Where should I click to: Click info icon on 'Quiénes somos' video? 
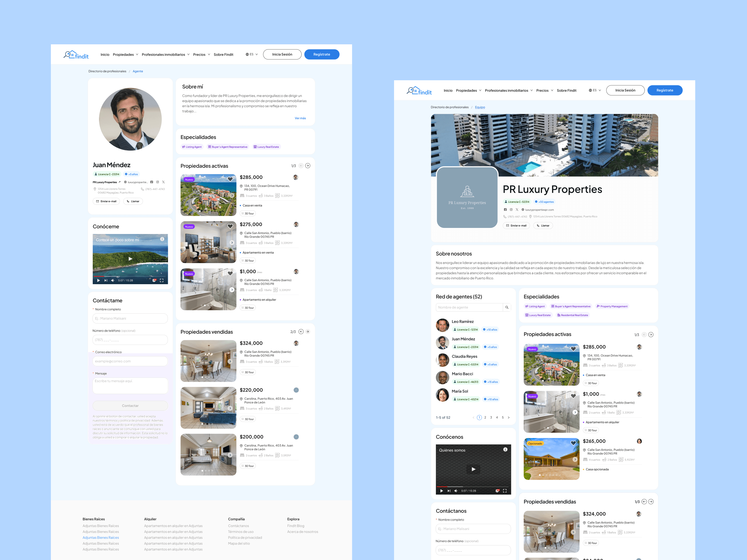(505, 450)
